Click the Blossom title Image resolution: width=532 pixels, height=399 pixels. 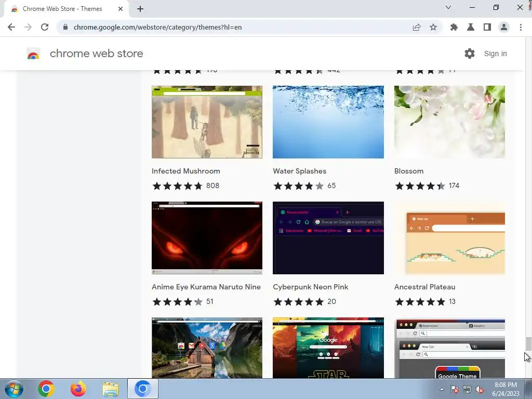409,171
